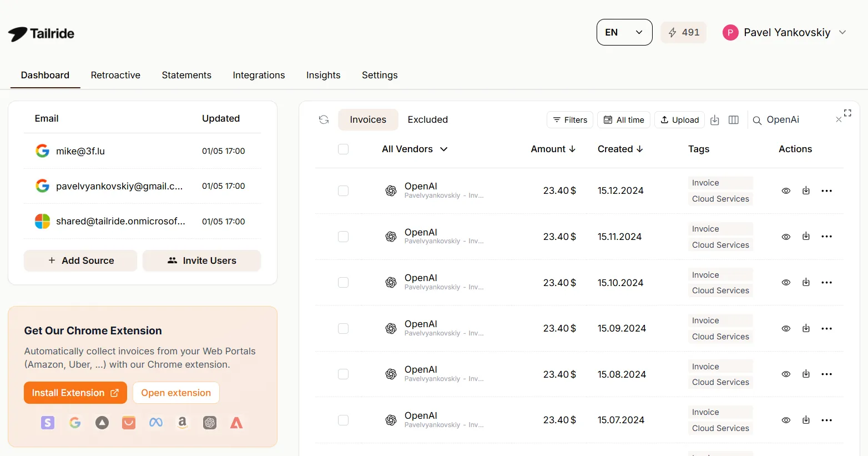Download the 15.10.2024 invoice
This screenshot has width=868, height=456.
tap(806, 282)
